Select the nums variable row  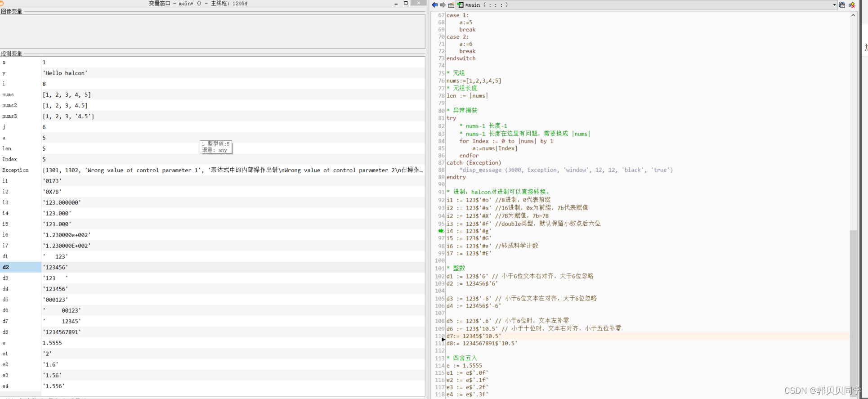(212, 94)
